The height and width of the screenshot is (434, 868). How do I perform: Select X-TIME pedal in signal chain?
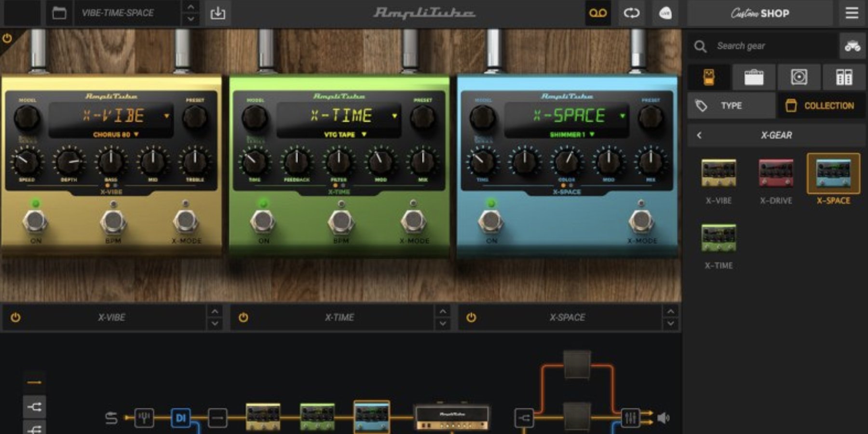coord(317,417)
